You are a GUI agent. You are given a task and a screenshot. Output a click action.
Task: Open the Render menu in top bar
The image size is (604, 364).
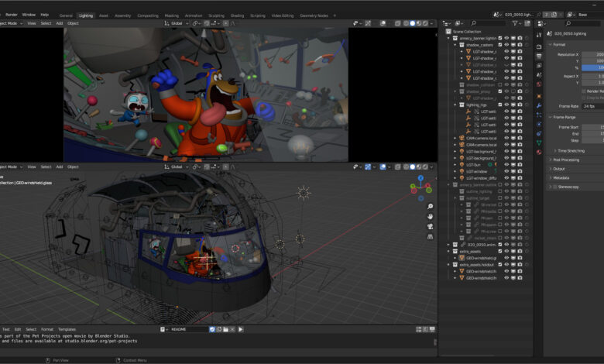point(12,15)
